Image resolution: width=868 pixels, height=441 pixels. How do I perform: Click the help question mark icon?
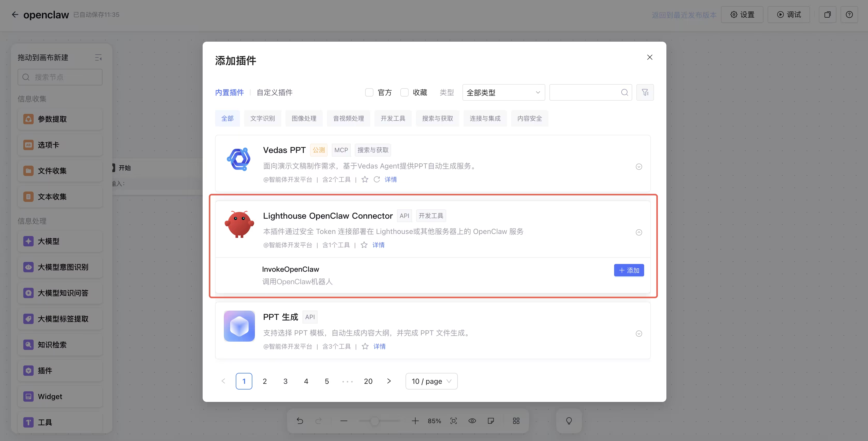pos(849,14)
